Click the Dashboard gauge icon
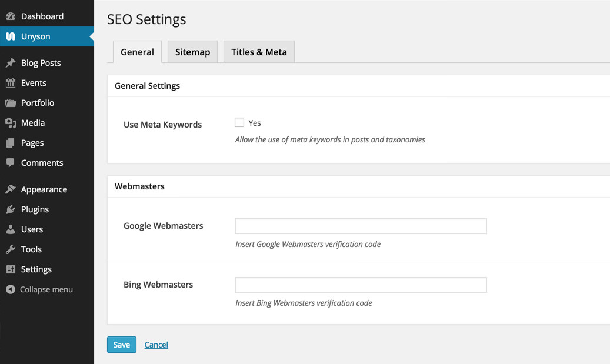610x364 pixels. (x=11, y=16)
